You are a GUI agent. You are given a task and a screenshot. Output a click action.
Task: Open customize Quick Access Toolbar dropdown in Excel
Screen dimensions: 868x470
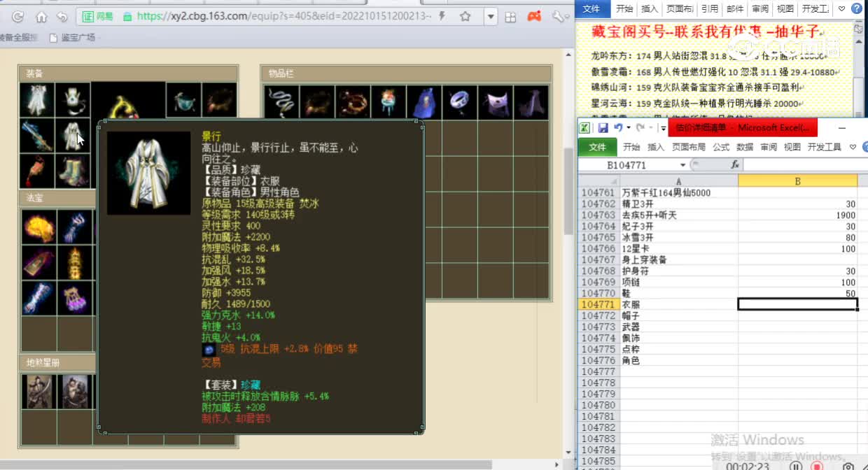(663, 129)
